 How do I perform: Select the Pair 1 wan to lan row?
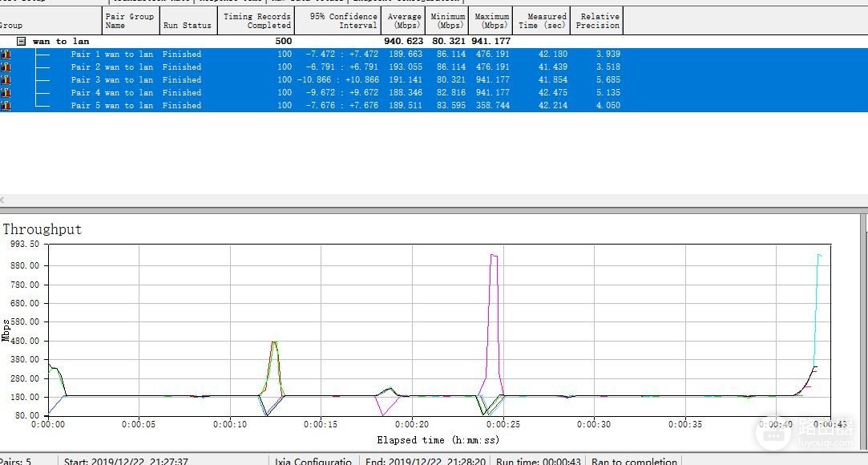pos(312,55)
